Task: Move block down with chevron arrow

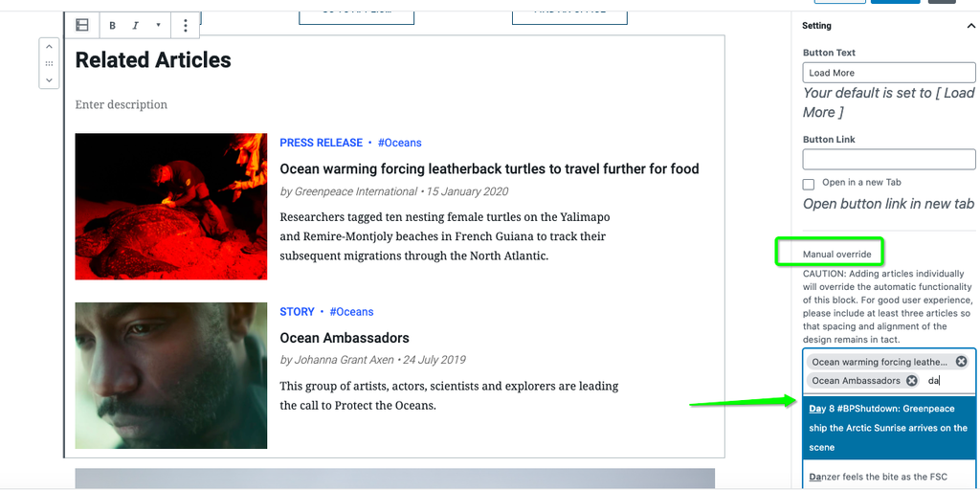Action: pyautogui.click(x=49, y=80)
